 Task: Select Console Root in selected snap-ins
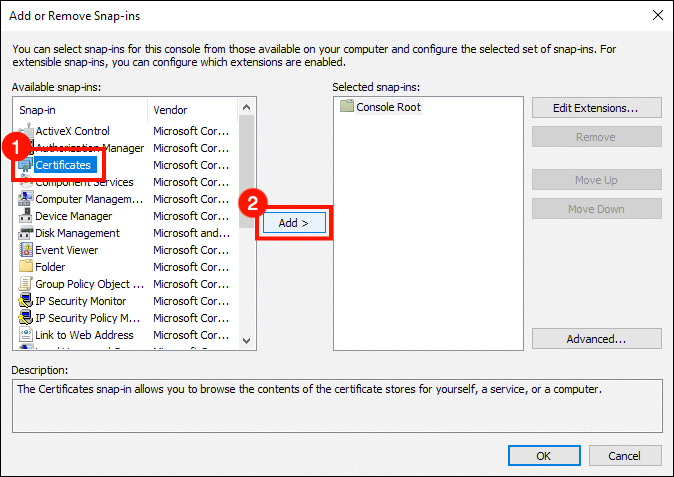click(x=389, y=107)
